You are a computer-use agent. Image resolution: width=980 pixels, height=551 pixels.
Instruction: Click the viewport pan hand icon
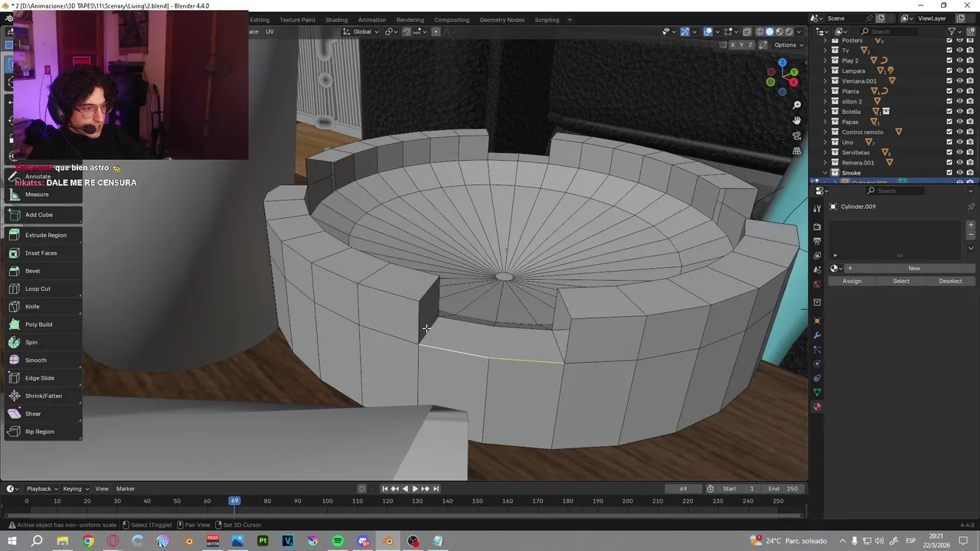pyautogui.click(x=797, y=120)
